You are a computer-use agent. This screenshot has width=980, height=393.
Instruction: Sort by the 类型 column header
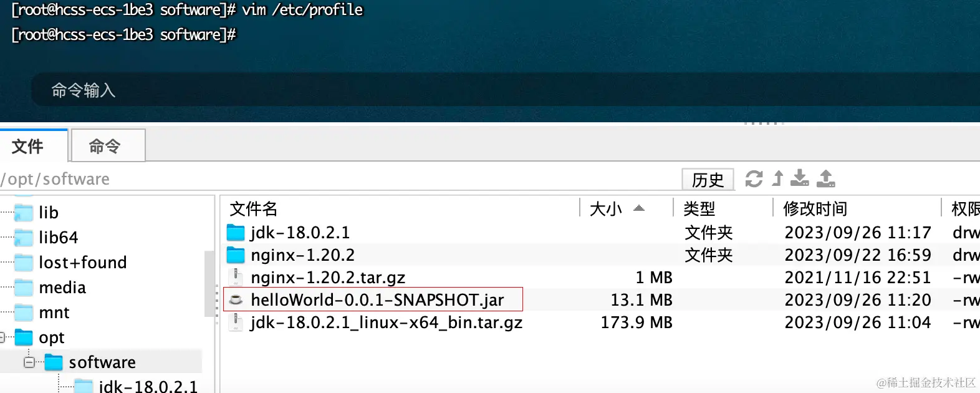[x=699, y=208]
